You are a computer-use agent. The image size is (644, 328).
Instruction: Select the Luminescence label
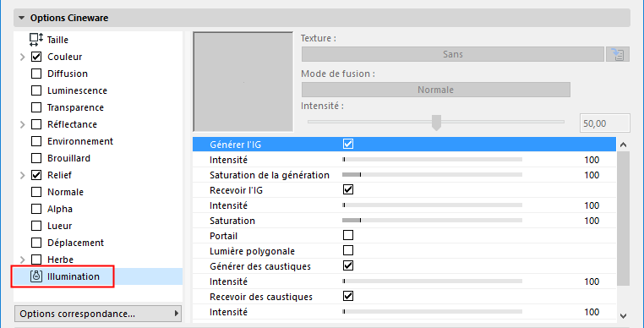tap(77, 90)
